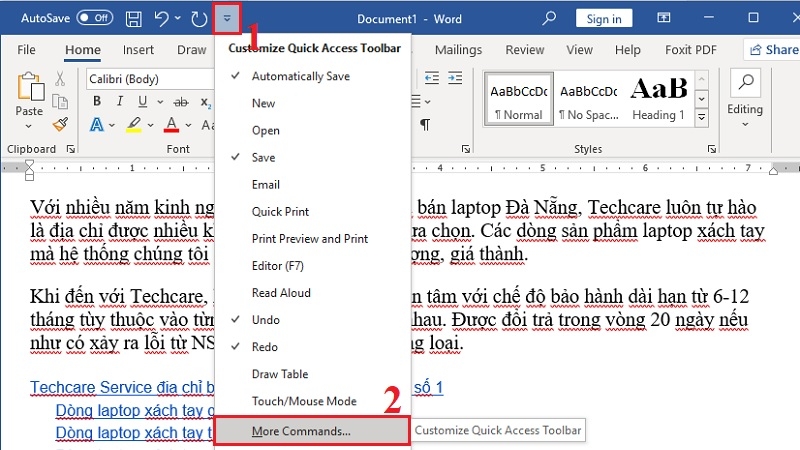Image resolution: width=800 pixels, height=450 pixels.
Task: Click the Share button
Action: pyautogui.click(x=772, y=50)
